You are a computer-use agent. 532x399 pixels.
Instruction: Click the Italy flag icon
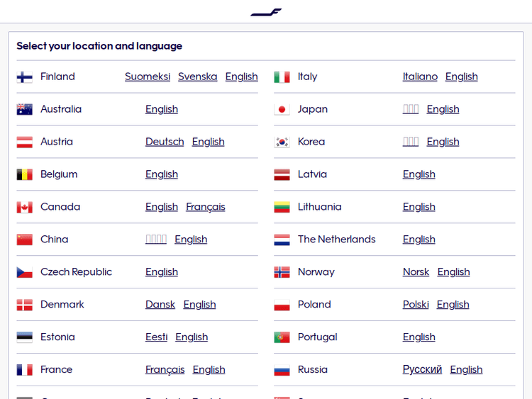(x=282, y=77)
